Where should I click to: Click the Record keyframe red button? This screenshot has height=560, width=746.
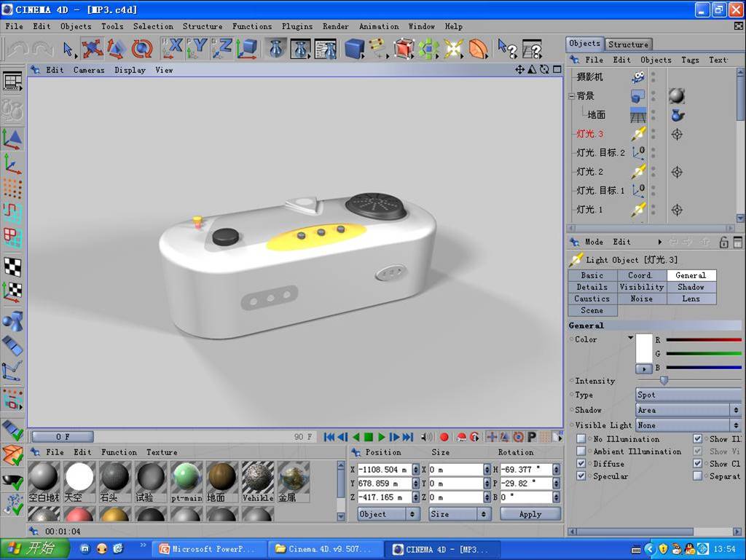click(444, 437)
